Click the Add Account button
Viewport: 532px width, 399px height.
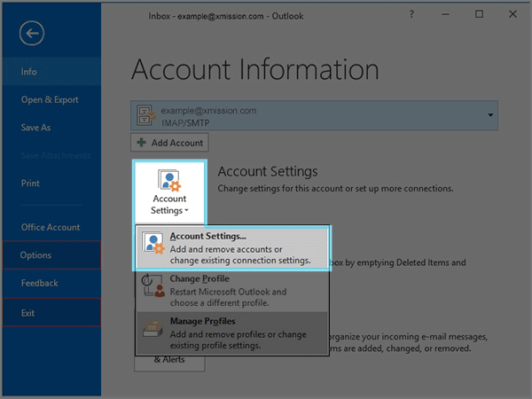pyautogui.click(x=169, y=143)
